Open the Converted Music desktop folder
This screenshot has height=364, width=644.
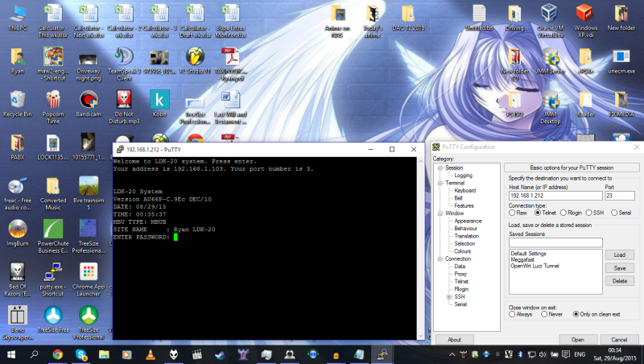point(53,193)
